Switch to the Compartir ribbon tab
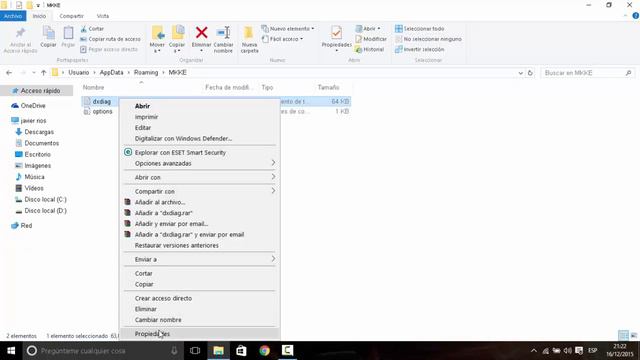The height and width of the screenshot is (360, 640). pyautogui.click(x=71, y=16)
